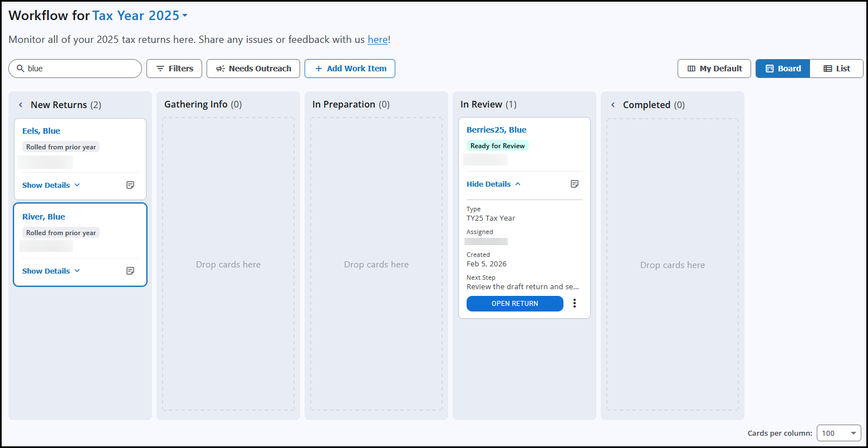Click the OPEN RETURN button

(x=515, y=304)
